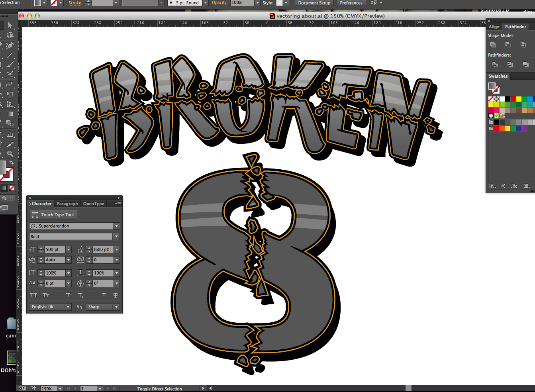535x392 pixels.
Task: Open the Auto kerning dropdown
Action: tap(69, 260)
